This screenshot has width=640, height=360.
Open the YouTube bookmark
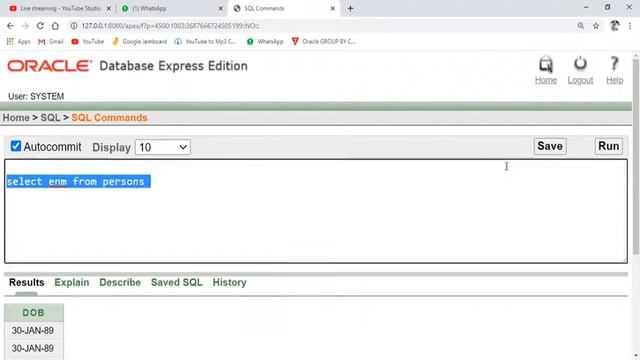tap(87, 41)
